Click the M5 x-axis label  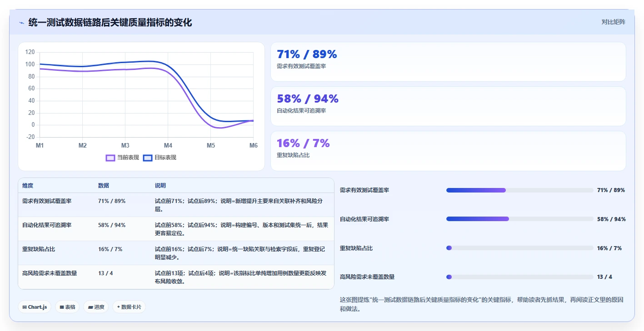point(211,145)
